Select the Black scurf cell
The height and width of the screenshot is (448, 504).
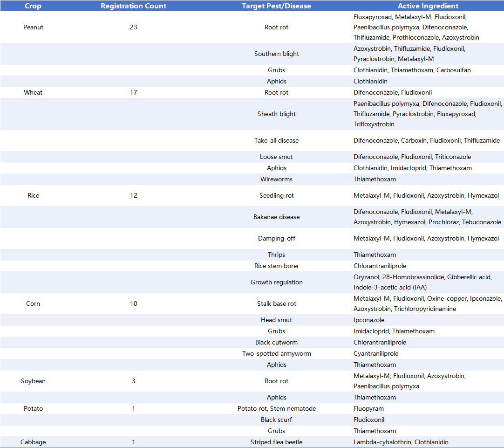[276, 420]
